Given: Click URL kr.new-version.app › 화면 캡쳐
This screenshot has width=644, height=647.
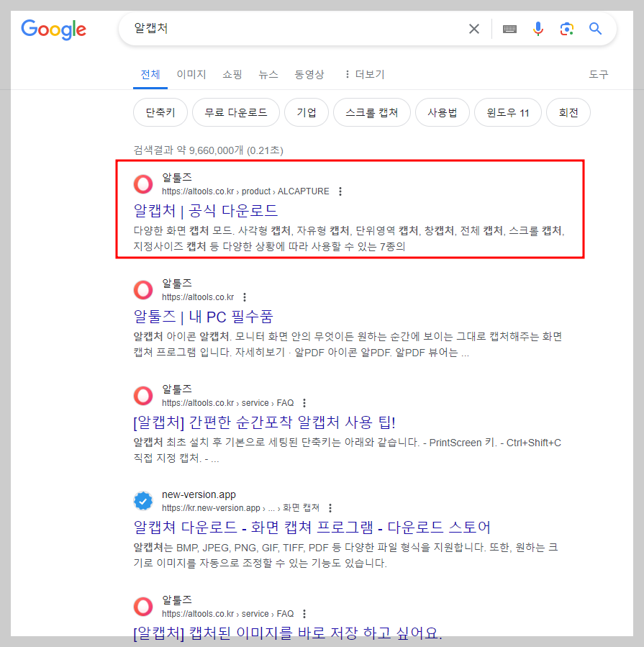Looking at the screenshot, I should [240, 508].
